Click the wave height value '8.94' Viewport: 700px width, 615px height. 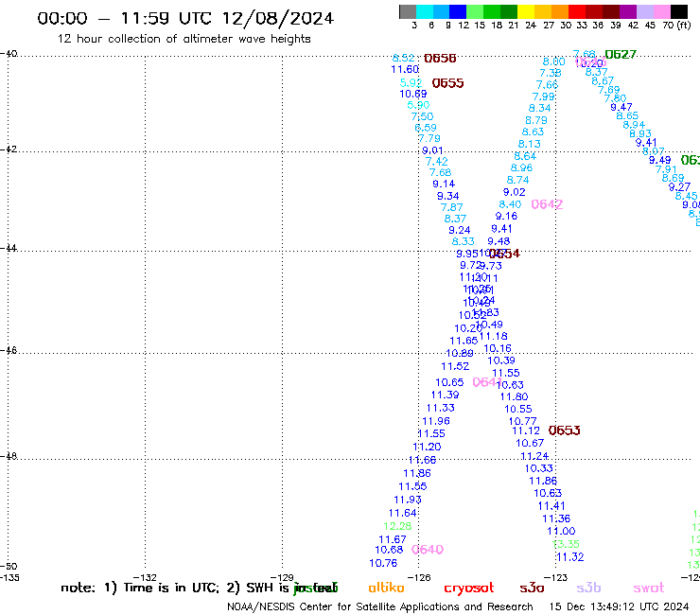[634, 125]
